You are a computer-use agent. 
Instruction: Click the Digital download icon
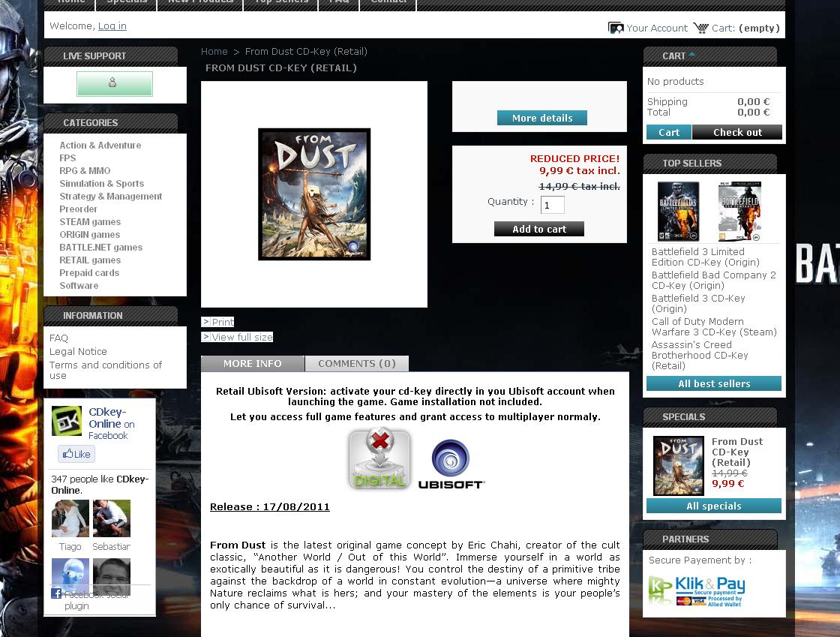pos(379,458)
